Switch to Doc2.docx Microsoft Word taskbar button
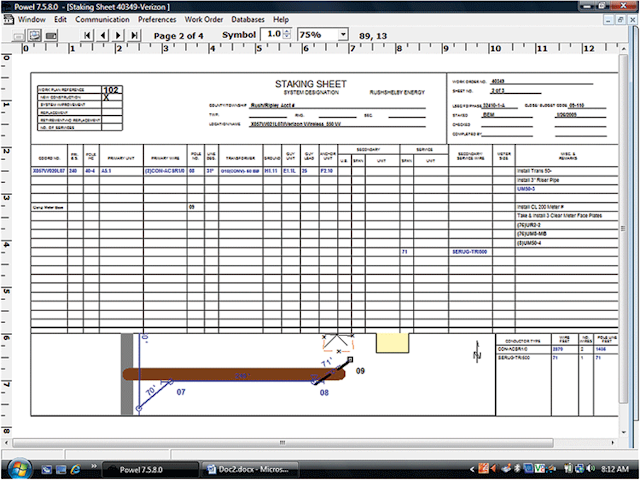Screen dimensions: 640x480 (250, 470)
